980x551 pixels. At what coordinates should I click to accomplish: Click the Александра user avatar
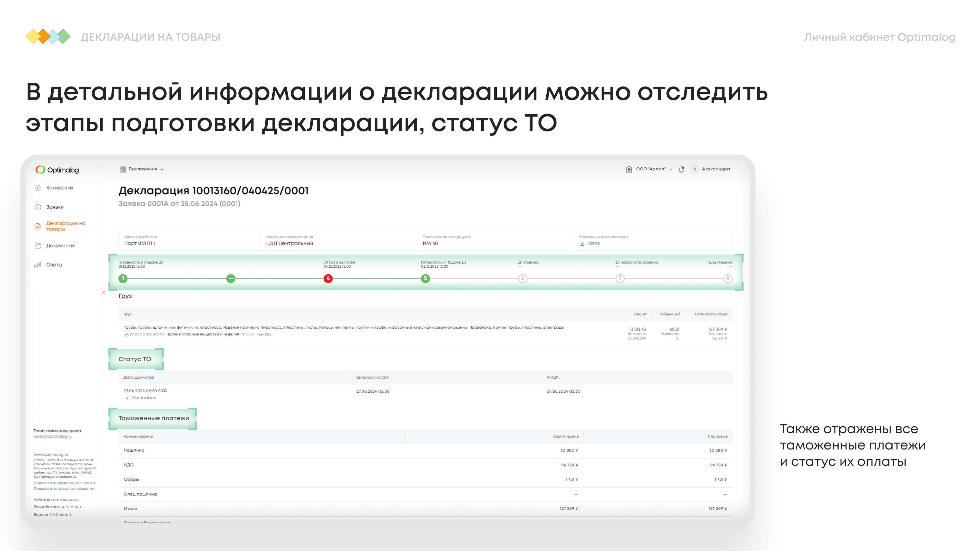695,169
